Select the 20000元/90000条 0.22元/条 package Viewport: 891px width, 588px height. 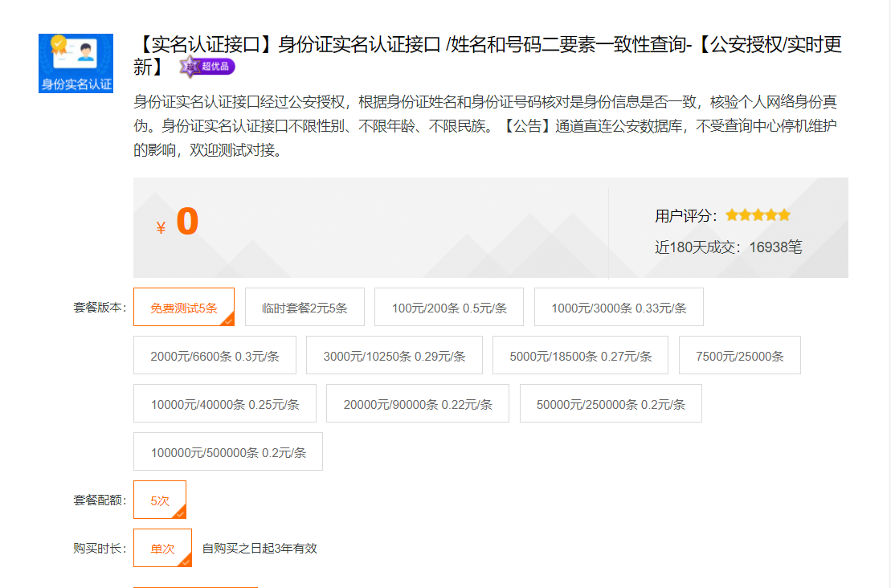[418, 403]
